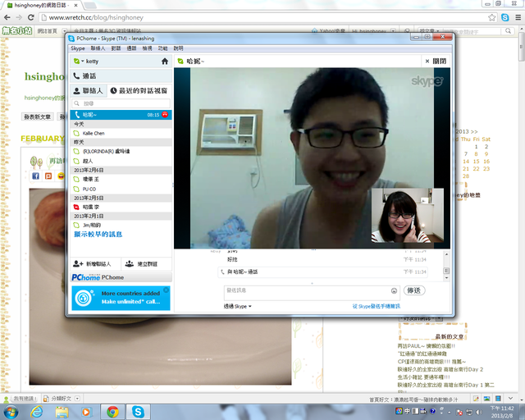The height and width of the screenshot is (420, 525).
Task: Click the orange share icon beside Facebook
Action: point(48,176)
